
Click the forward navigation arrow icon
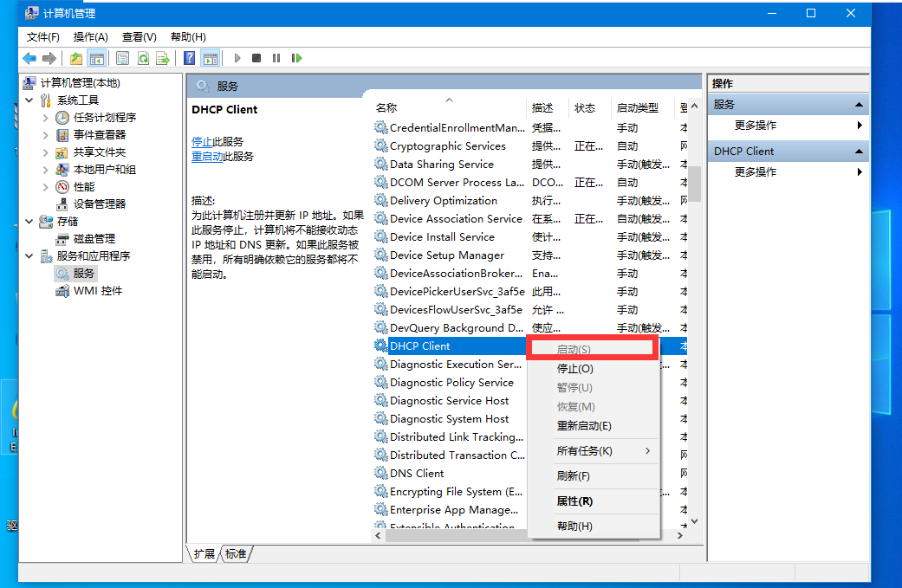pos(51,58)
